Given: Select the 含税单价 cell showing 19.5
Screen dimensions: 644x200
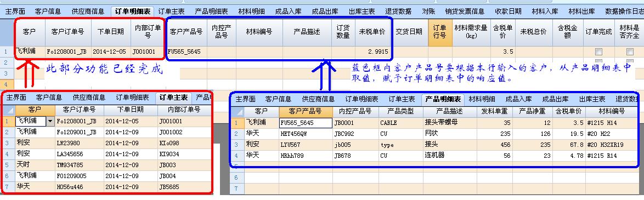Looking at the screenshot, I should 569,134.
